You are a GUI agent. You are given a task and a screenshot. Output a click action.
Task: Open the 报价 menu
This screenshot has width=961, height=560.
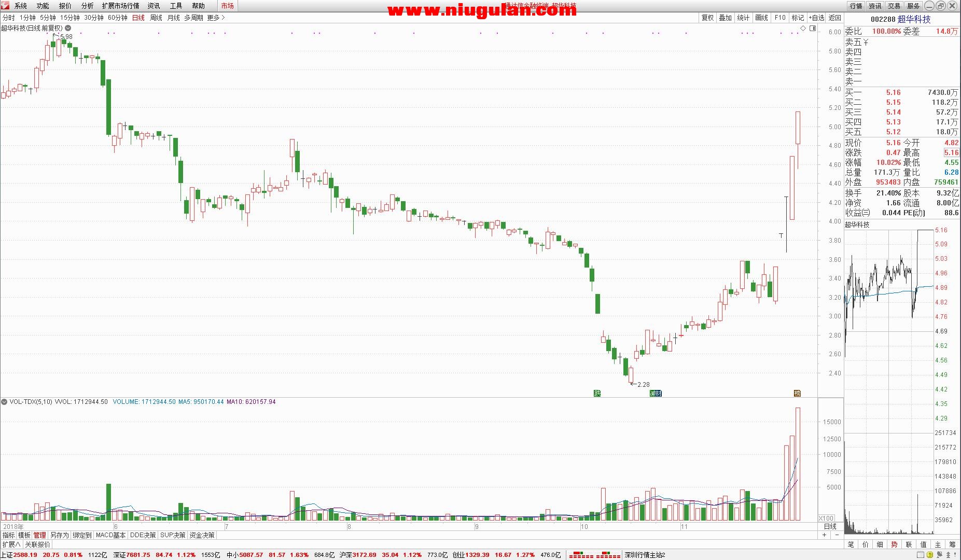tap(65, 6)
